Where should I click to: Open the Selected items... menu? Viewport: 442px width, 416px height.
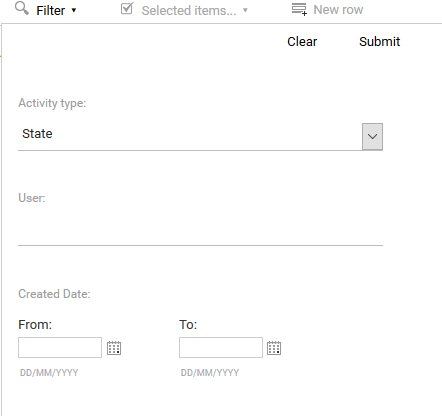(189, 11)
